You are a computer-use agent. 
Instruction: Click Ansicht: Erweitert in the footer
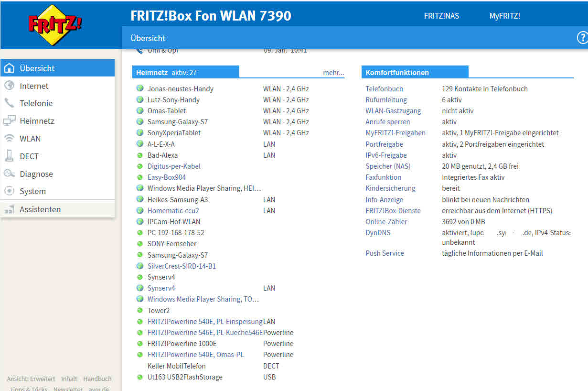pos(31,379)
